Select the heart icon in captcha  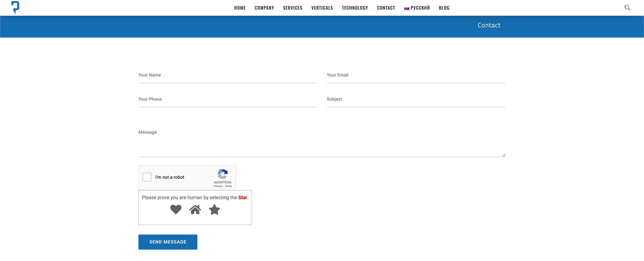[176, 209]
